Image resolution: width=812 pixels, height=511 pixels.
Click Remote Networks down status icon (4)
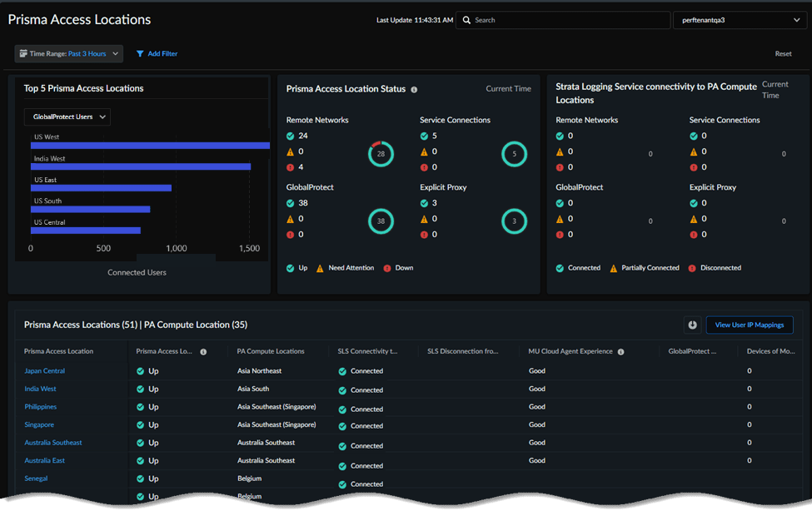click(290, 167)
